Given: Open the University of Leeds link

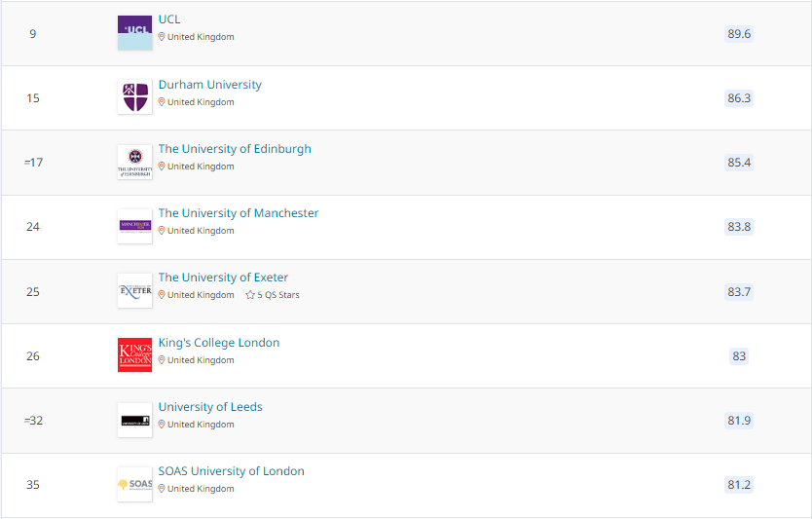Looking at the screenshot, I should [210, 407].
